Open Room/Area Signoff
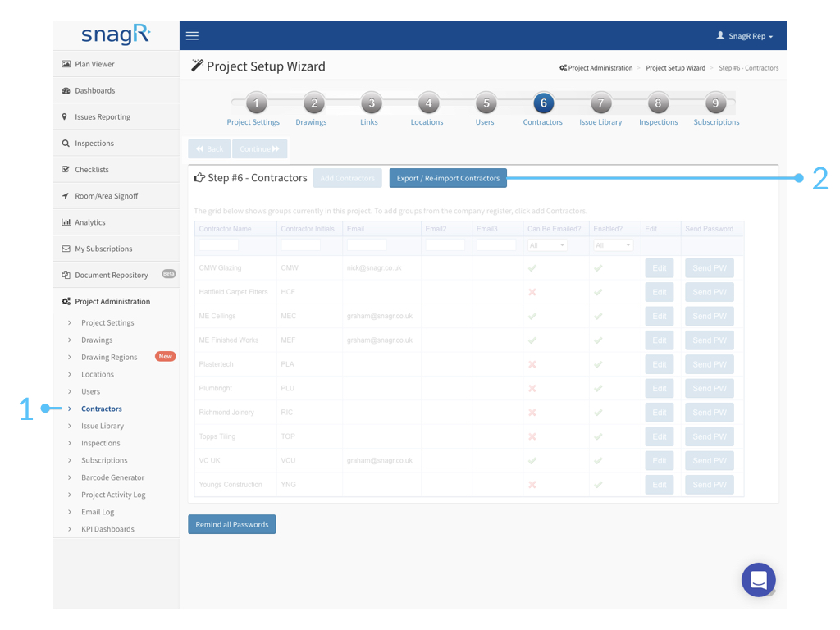 tap(116, 195)
